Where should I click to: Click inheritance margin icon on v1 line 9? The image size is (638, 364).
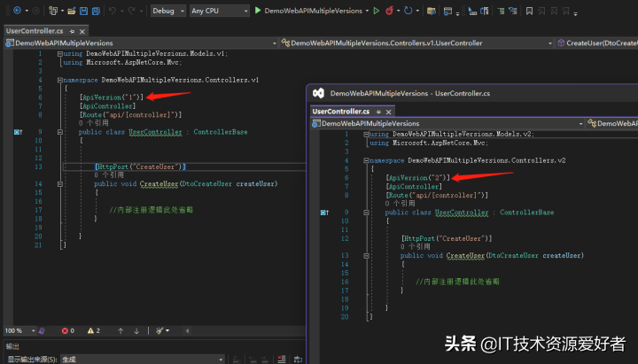click(x=18, y=132)
